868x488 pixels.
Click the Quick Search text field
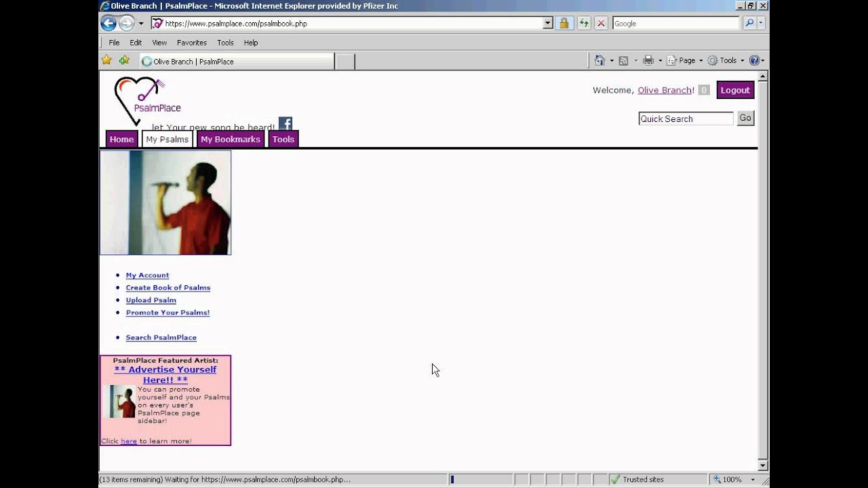(x=686, y=119)
